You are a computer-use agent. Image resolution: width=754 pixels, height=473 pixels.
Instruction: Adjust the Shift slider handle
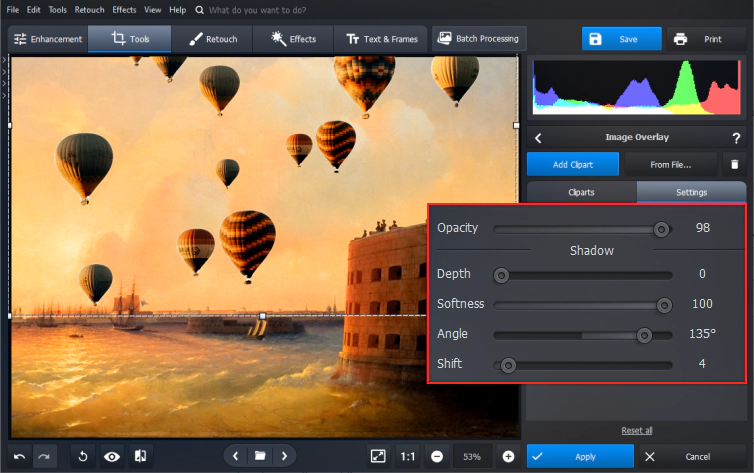point(508,365)
